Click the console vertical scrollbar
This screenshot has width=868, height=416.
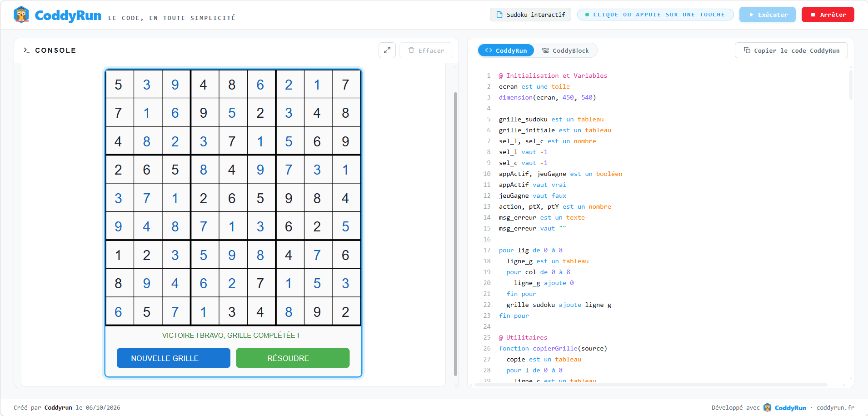click(x=455, y=234)
